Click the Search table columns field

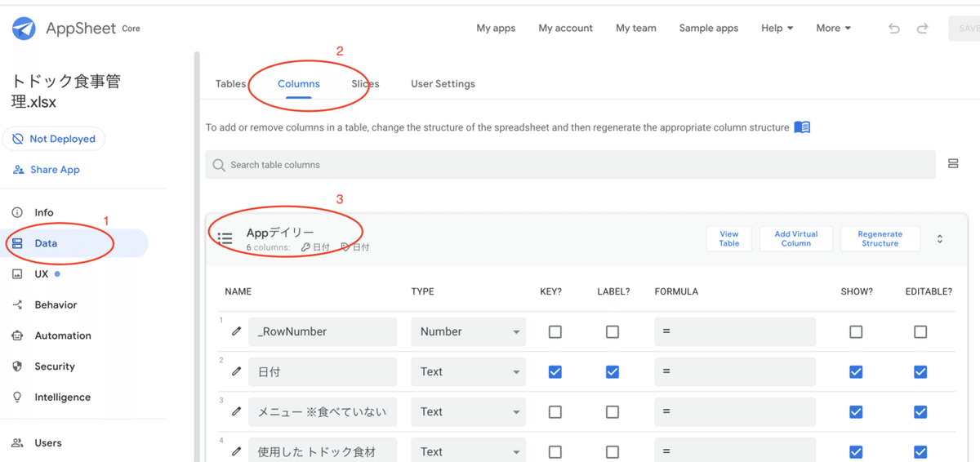(x=570, y=164)
